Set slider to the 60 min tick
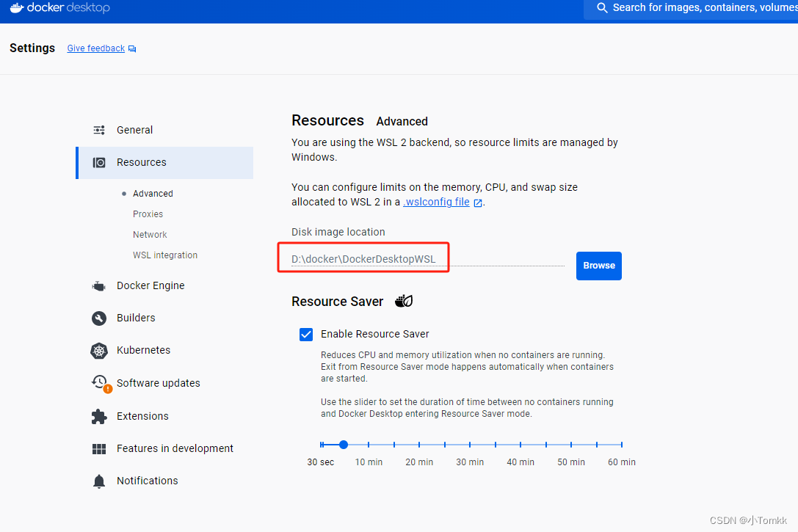The height and width of the screenshot is (532, 798). pos(621,445)
